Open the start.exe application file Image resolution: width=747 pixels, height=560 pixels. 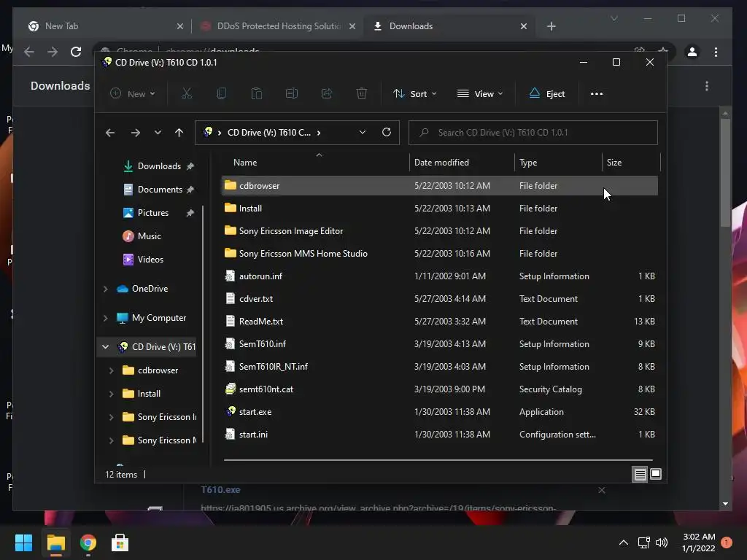pos(441,411)
